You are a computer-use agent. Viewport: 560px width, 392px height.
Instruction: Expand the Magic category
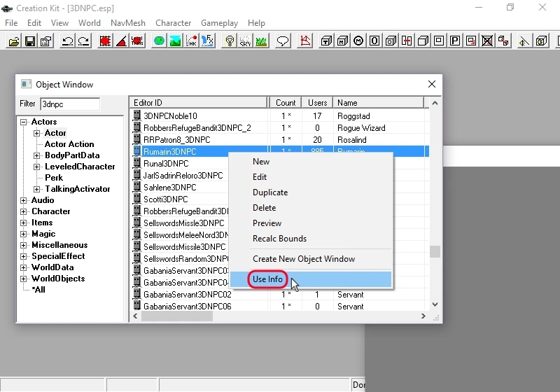(x=24, y=234)
